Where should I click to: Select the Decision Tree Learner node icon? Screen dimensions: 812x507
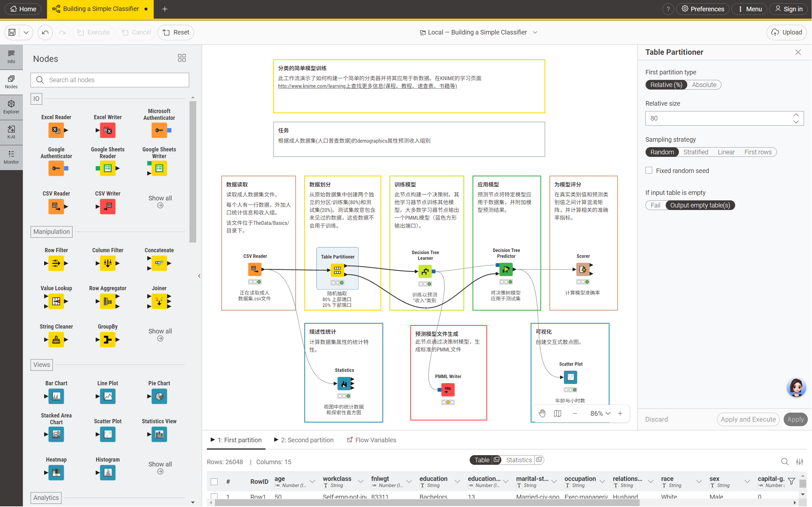pos(425,271)
